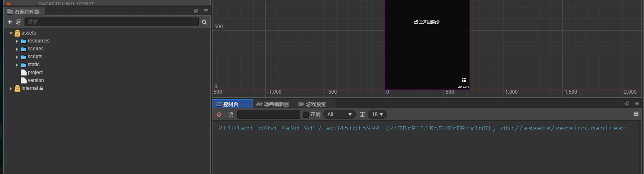The width and height of the screenshot is (644, 174).
Task: Expand the static folder arrow
Action: (x=17, y=65)
